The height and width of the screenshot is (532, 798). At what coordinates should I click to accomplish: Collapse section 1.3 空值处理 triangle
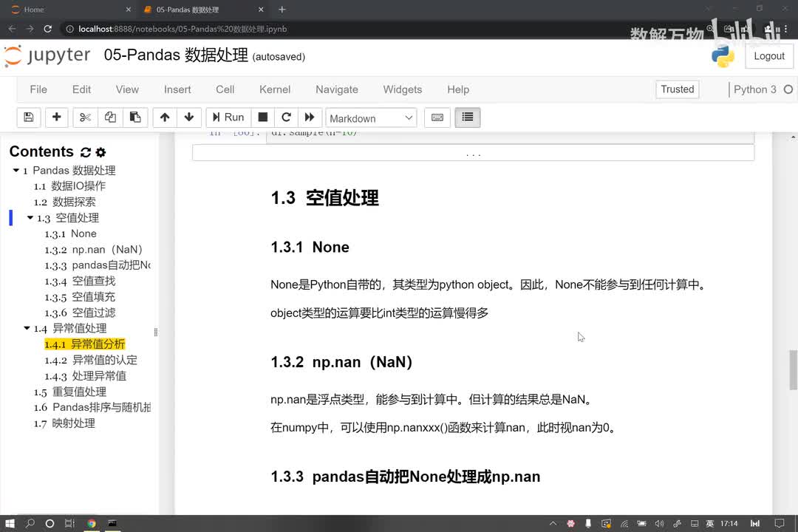click(x=30, y=218)
